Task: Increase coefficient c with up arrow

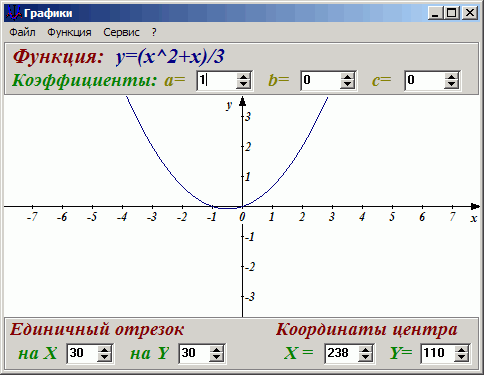Action: tap(451, 77)
